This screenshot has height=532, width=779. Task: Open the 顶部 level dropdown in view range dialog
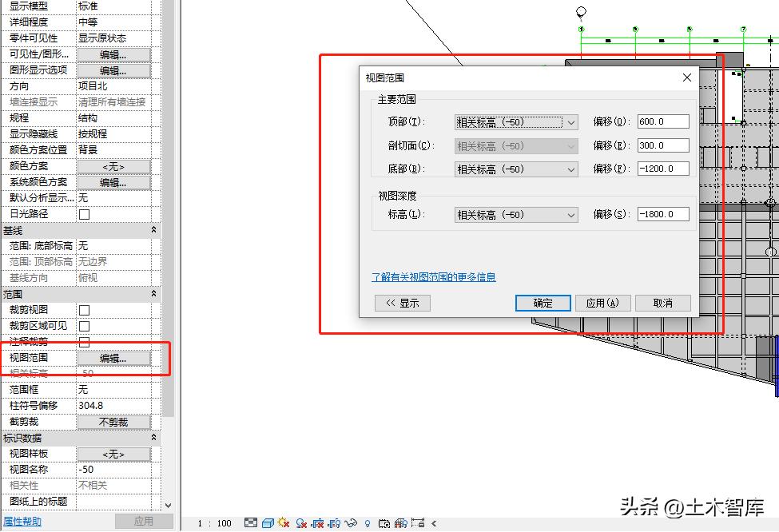tap(570, 122)
